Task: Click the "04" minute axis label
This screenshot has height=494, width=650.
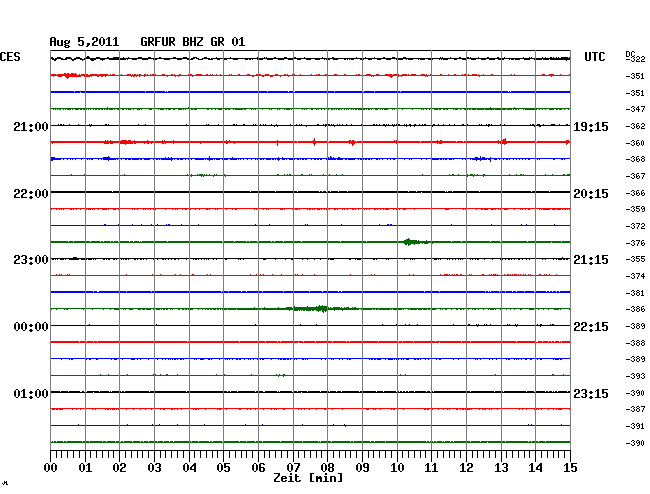Action: (x=189, y=468)
